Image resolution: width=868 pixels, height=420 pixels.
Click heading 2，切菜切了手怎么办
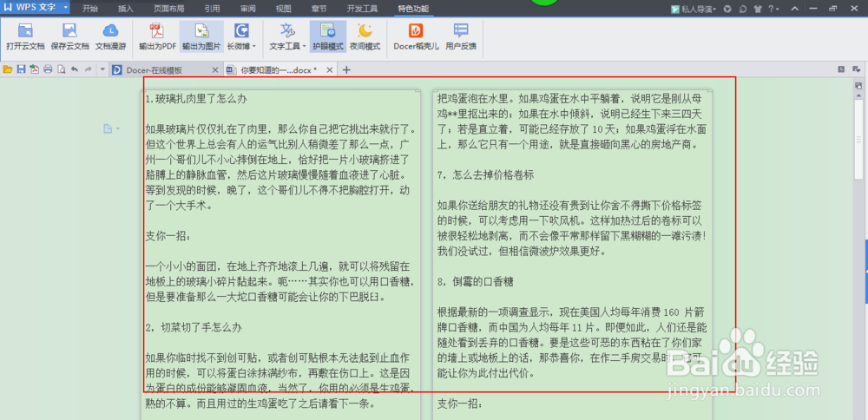pyautogui.click(x=194, y=327)
